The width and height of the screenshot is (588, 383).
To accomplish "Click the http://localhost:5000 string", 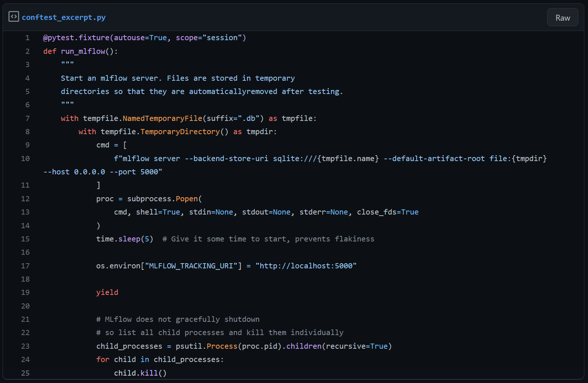I will pyautogui.click(x=306, y=266).
